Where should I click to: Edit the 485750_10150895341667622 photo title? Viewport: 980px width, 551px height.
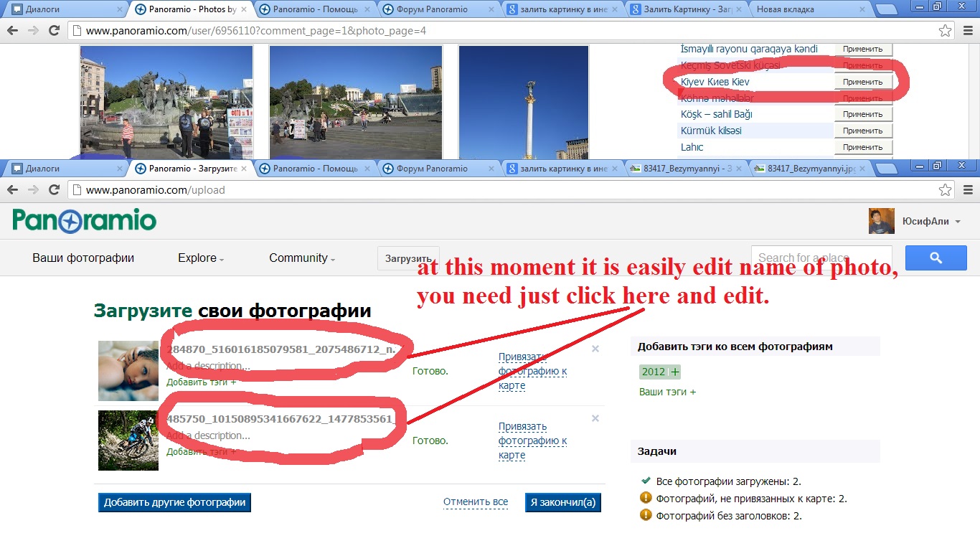pyautogui.click(x=280, y=419)
